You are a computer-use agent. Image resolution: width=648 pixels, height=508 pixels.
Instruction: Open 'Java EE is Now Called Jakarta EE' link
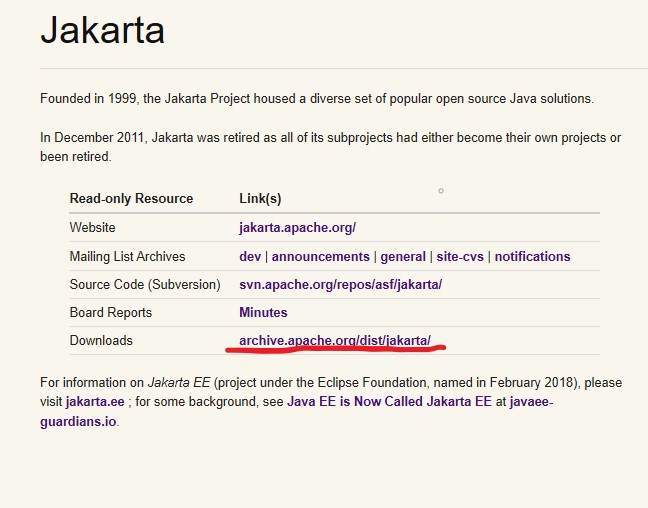click(x=389, y=401)
